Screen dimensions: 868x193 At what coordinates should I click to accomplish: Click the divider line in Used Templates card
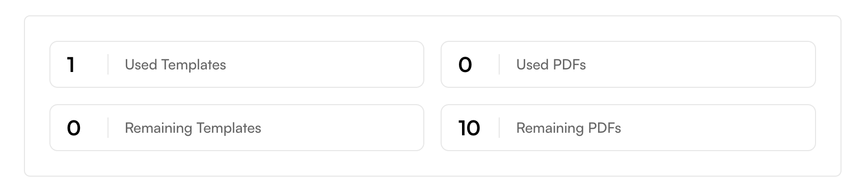click(x=108, y=64)
